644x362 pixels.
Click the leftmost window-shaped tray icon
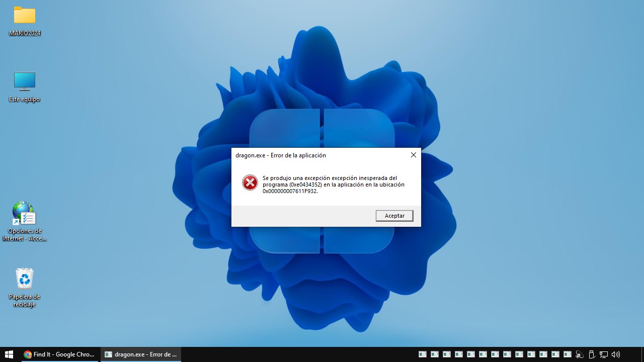[423, 354]
